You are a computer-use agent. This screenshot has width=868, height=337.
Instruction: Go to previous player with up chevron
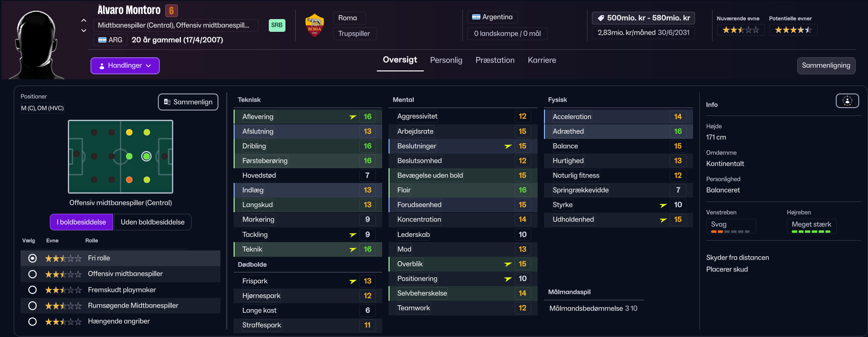pyautogui.click(x=84, y=21)
